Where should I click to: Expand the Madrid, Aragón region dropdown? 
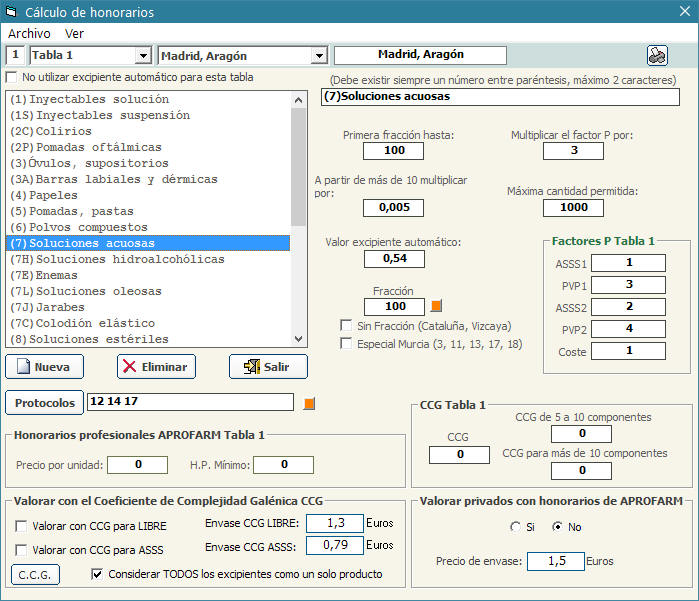319,56
